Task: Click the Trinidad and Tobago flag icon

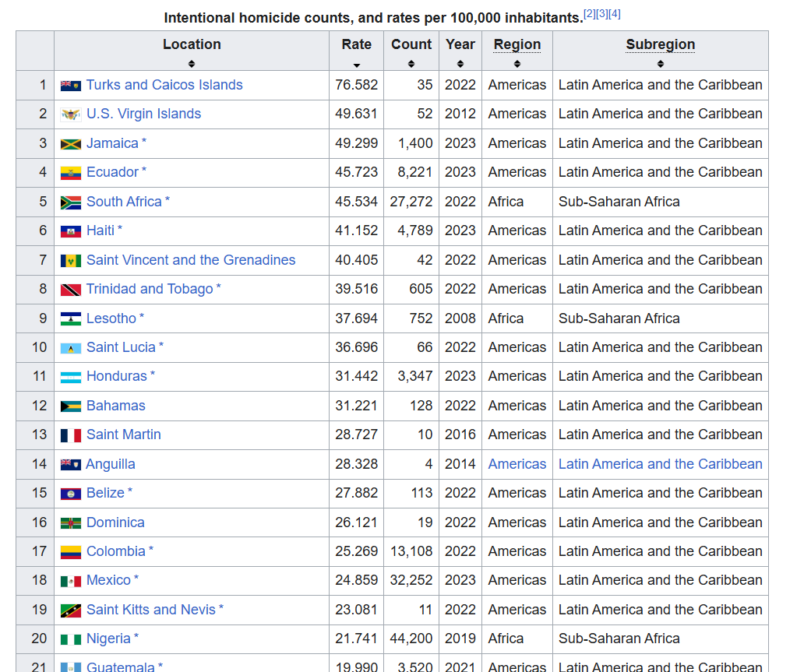Action: point(70,290)
